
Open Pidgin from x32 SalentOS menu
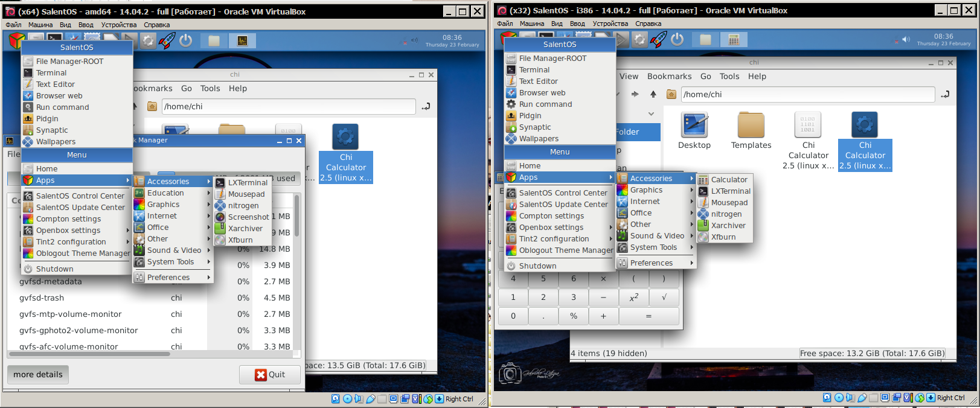[530, 116]
